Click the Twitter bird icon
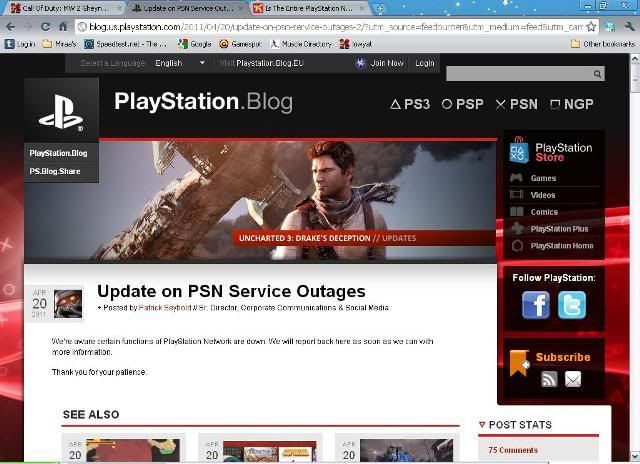Viewport: 640px width, 464px height. [x=572, y=305]
